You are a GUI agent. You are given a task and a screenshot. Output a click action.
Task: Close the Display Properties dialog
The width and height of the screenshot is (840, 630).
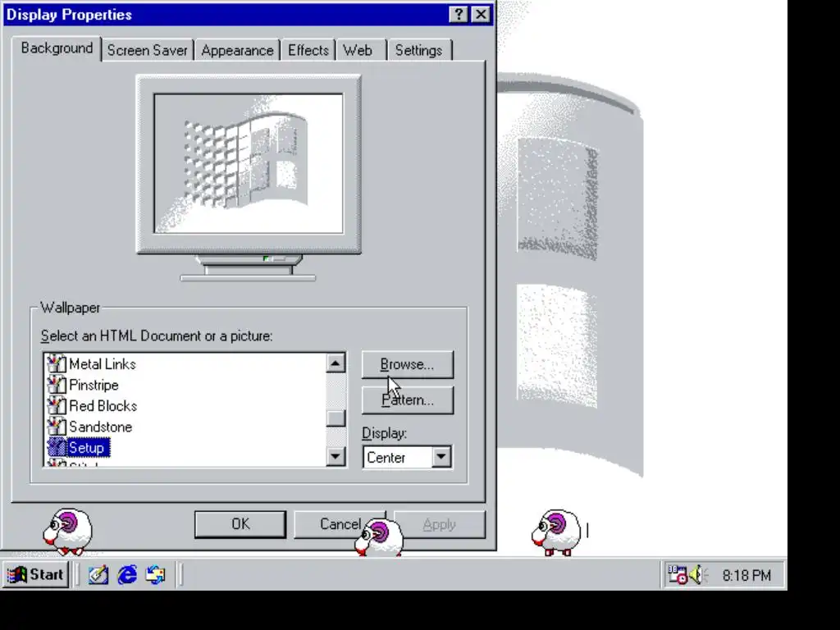[481, 15]
